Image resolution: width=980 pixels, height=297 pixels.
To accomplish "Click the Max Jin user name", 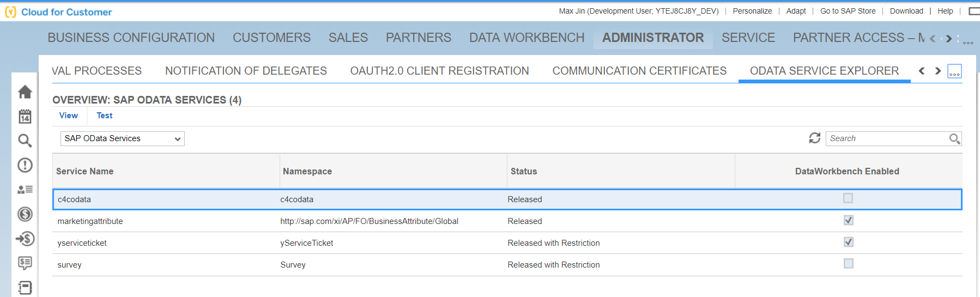I will (639, 11).
